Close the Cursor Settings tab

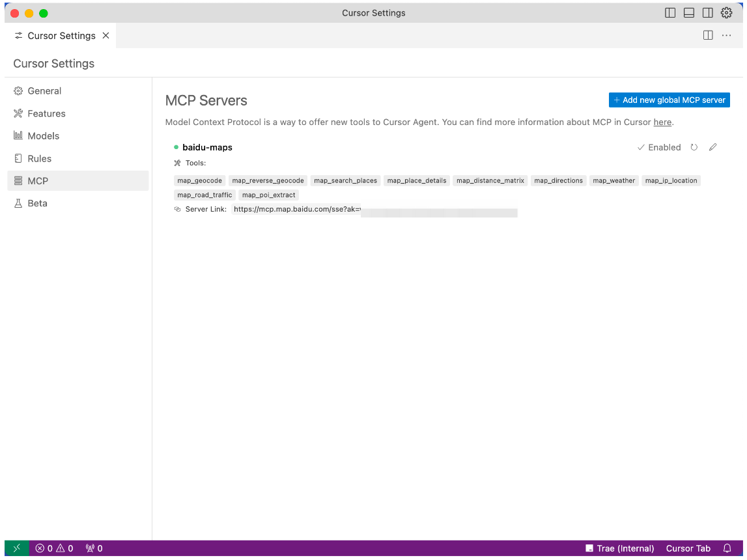tap(106, 36)
